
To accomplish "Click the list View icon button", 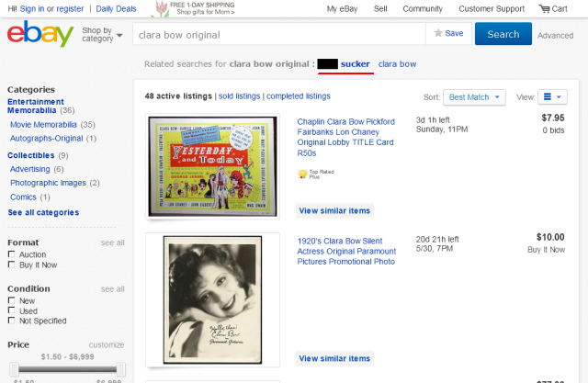I will [554, 96].
